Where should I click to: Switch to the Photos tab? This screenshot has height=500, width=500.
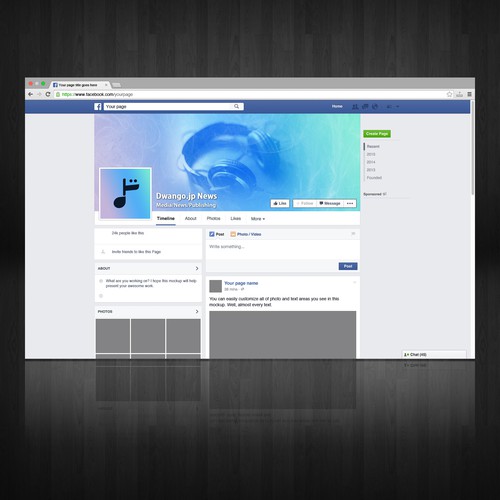coord(213,219)
